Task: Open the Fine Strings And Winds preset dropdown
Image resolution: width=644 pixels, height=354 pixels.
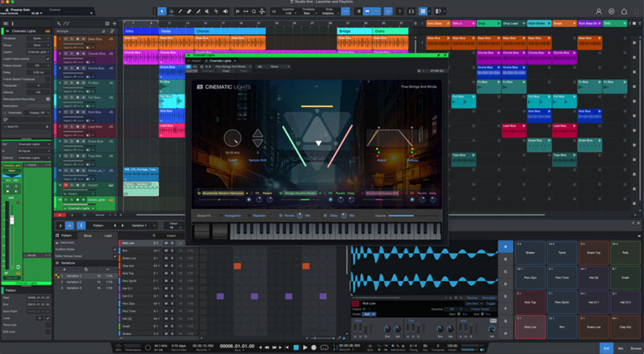Action: click(x=234, y=66)
